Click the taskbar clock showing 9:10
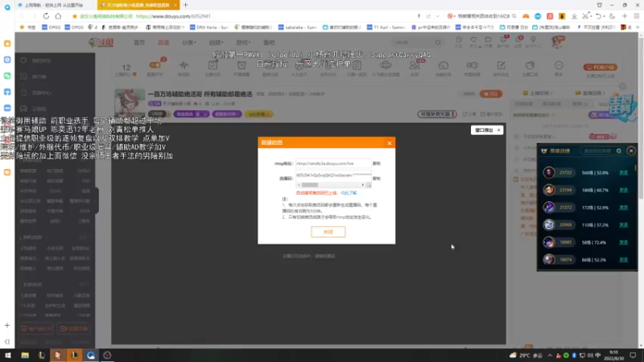The height and width of the screenshot is (362, 644). (613, 355)
